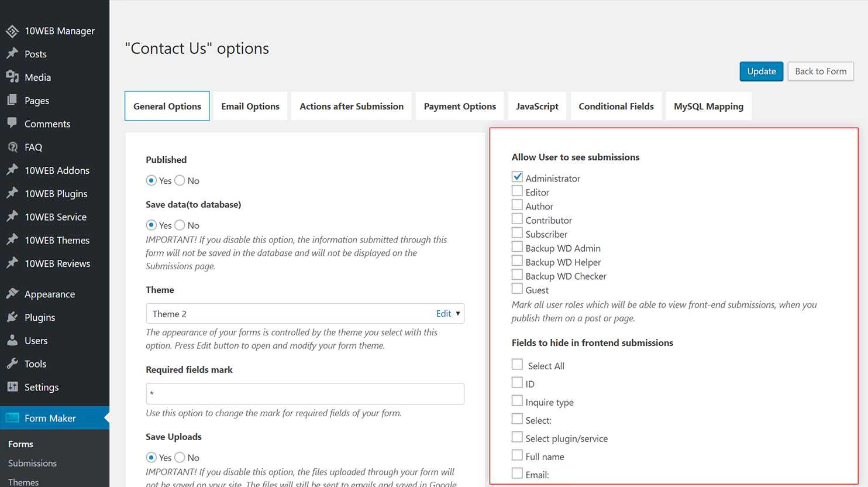Check the Inquire type field checkbox
Image resolution: width=868 pixels, height=487 pixels.
pos(517,401)
